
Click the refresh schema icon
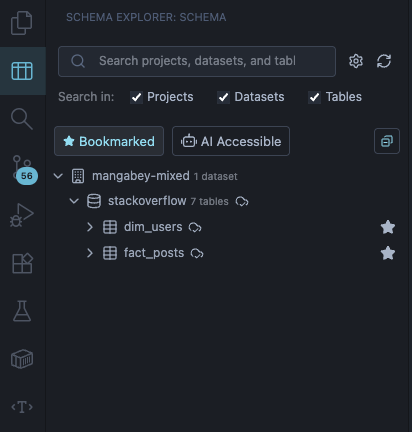(x=384, y=61)
